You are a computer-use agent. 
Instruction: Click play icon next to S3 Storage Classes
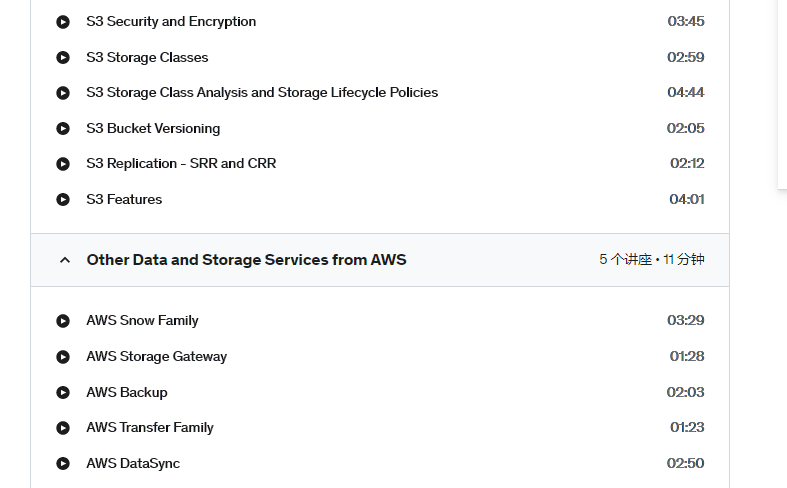(63, 58)
